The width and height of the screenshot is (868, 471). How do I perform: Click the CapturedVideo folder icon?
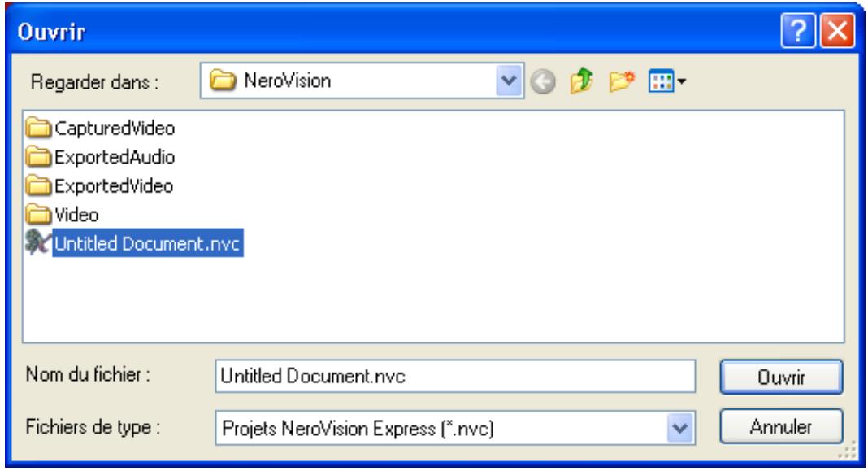38,128
